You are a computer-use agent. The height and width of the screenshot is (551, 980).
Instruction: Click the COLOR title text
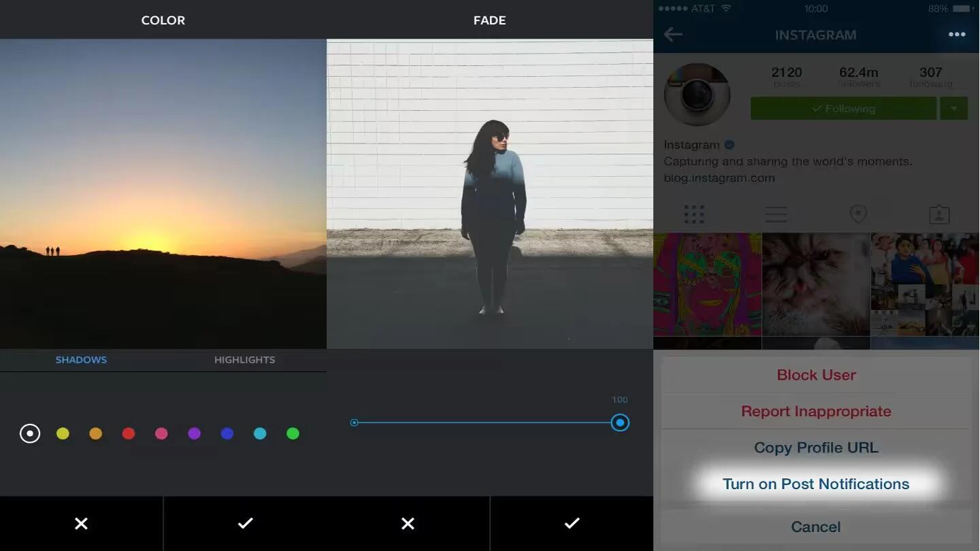pos(163,20)
